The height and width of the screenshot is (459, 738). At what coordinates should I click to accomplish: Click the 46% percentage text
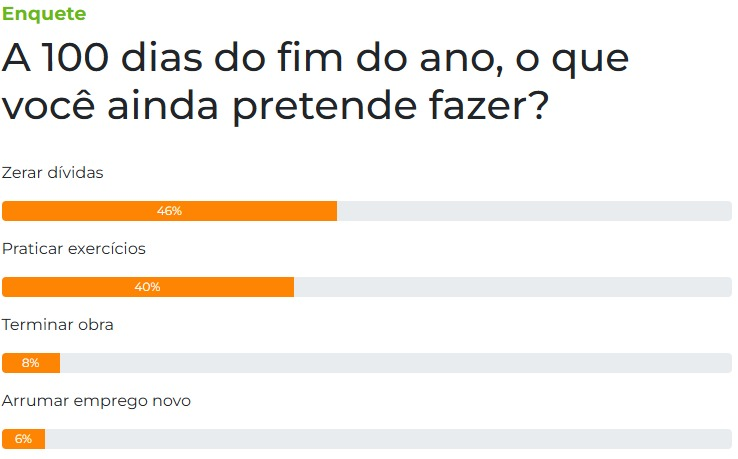(169, 211)
